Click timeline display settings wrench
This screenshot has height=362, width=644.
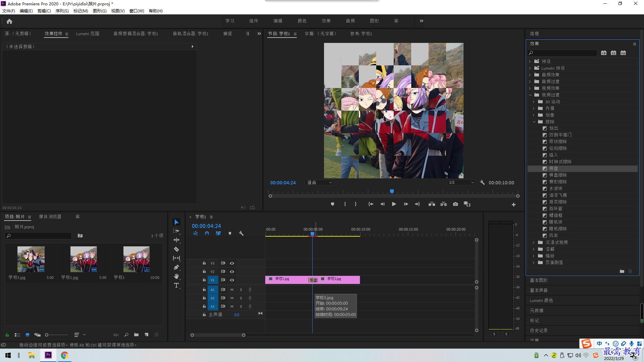click(241, 233)
